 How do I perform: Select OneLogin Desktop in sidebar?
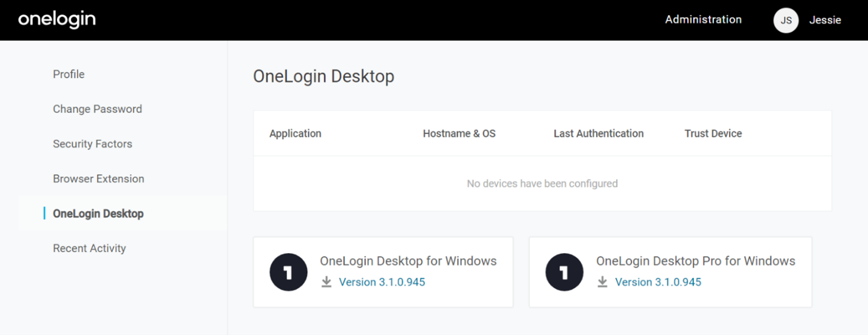click(98, 214)
